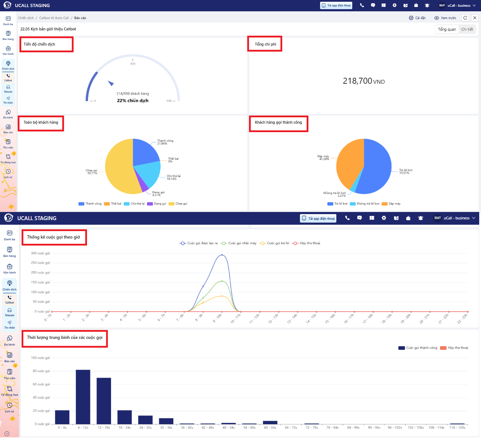Viewport: 481px width, 448px height.
Task: Select Telesale in the lower sidebar
Action: coord(10,312)
